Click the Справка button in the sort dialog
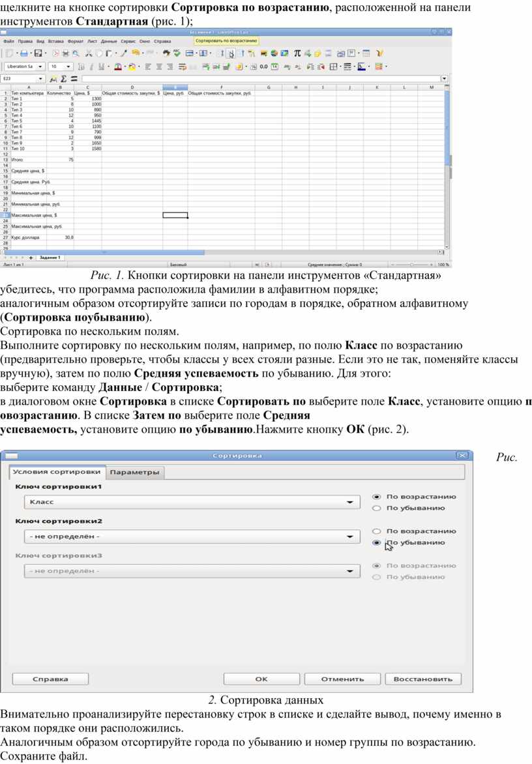 point(50,679)
